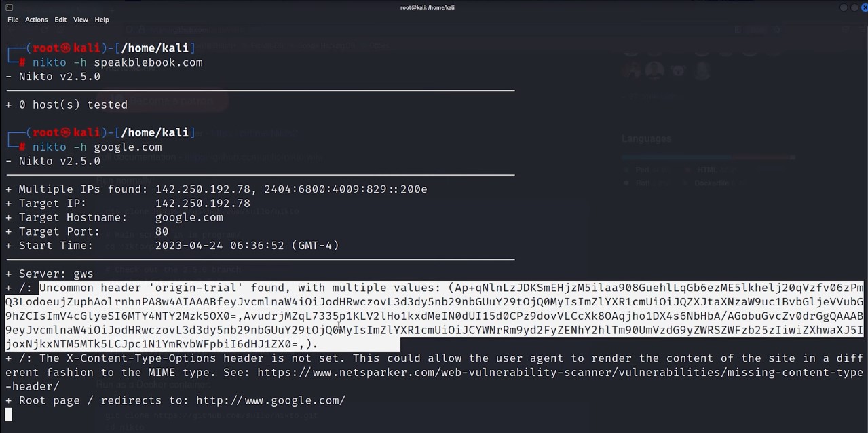Click the Multiple IPs found line

tap(216, 189)
